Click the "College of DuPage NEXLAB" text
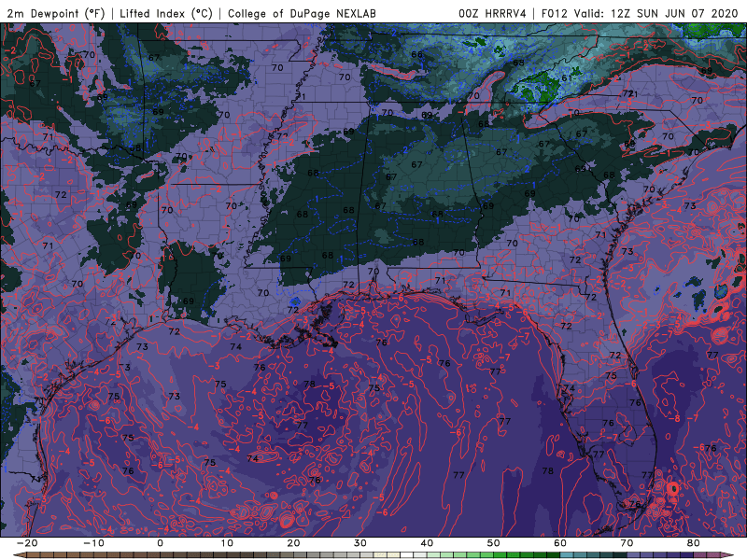Screen dimensions: 747x560 302,14
